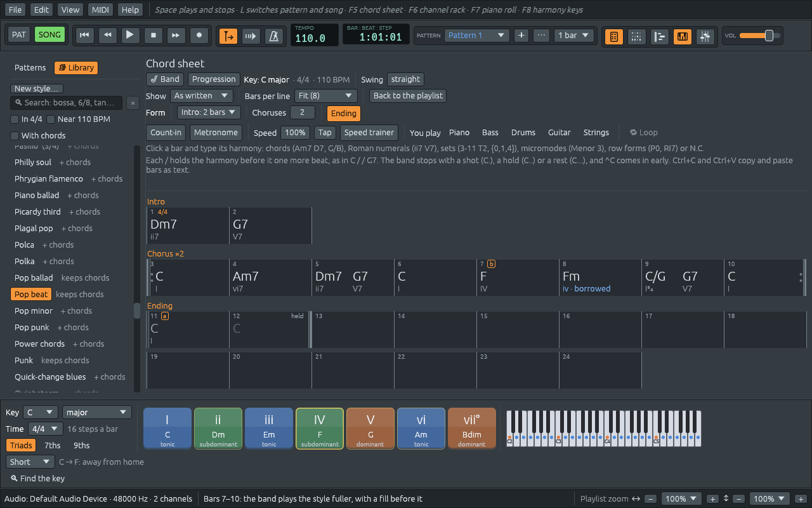Image resolution: width=812 pixels, height=508 pixels.
Task: Switch to SONG mode
Action: pos(49,35)
